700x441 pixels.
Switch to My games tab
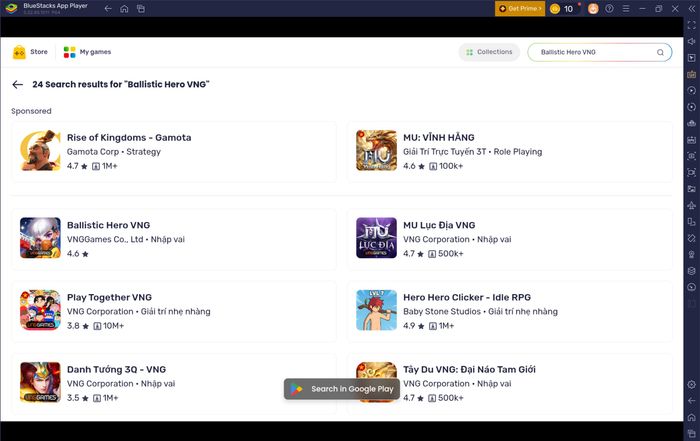click(88, 52)
